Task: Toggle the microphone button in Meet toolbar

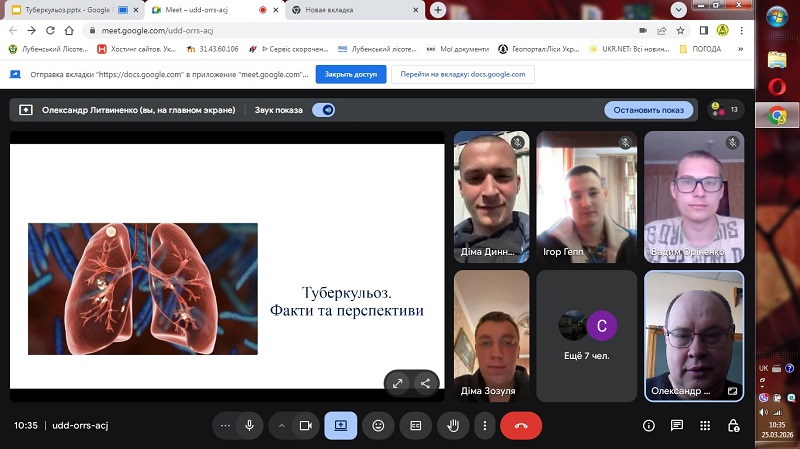Action: [249, 425]
